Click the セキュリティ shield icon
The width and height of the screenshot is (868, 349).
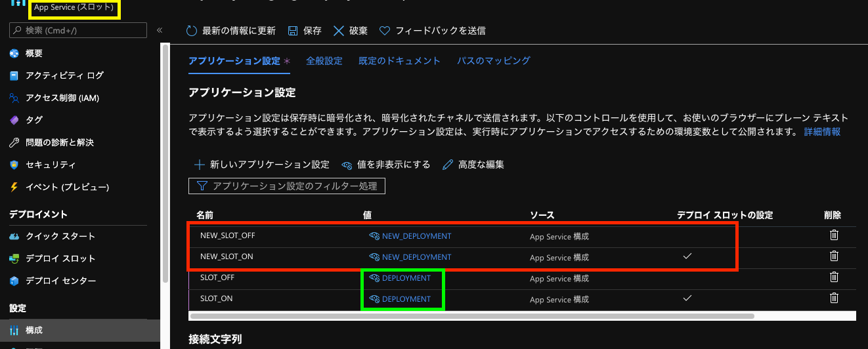(14, 165)
